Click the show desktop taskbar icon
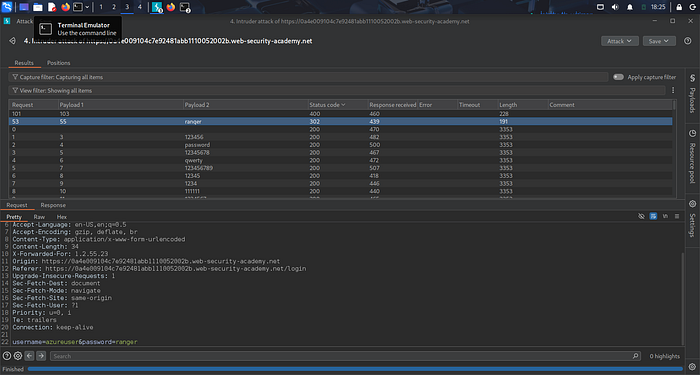The height and width of the screenshot is (375, 700). pyautogui.click(x=24, y=7)
